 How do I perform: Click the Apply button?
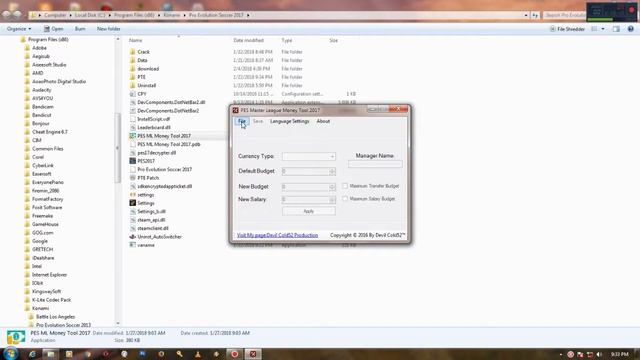point(309,211)
